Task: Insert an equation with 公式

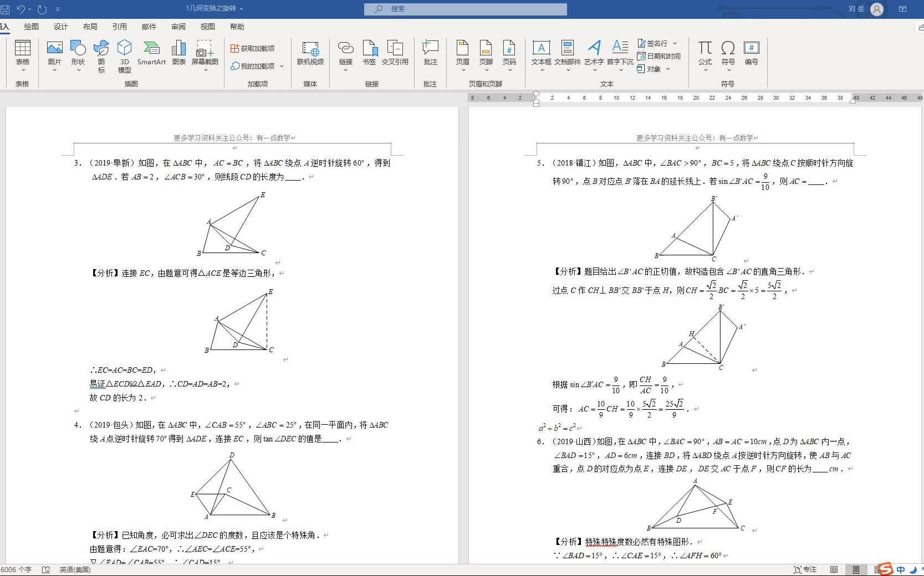Action: click(x=705, y=53)
